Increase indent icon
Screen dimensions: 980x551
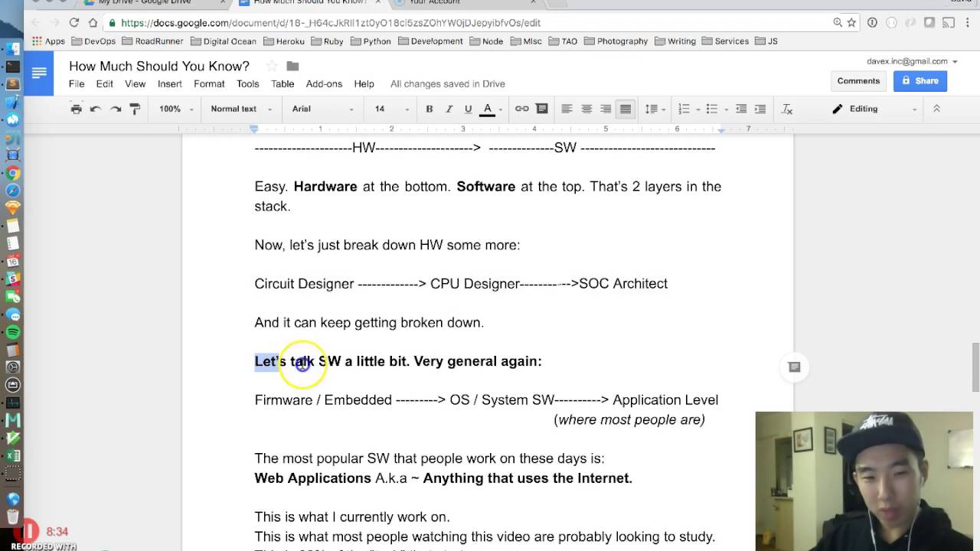pyautogui.click(x=759, y=109)
